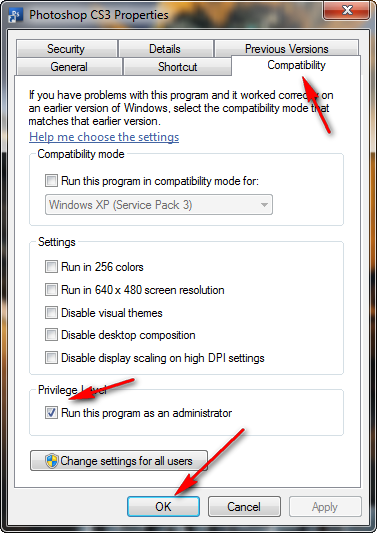Image resolution: width=377 pixels, height=533 pixels.
Task: Enable Run in 640 x 480 screen resolution
Action: [x=51, y=290]
